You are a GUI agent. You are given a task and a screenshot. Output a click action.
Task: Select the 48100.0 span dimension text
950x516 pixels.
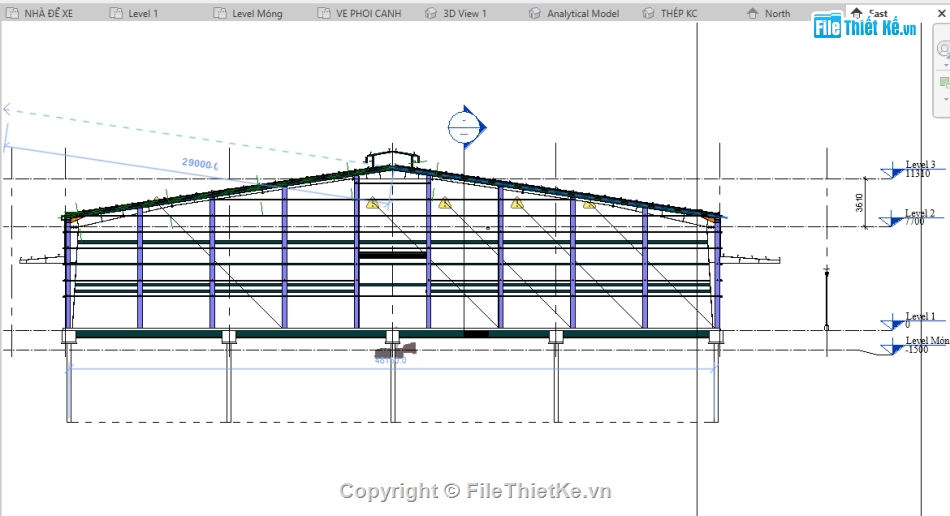391,360
